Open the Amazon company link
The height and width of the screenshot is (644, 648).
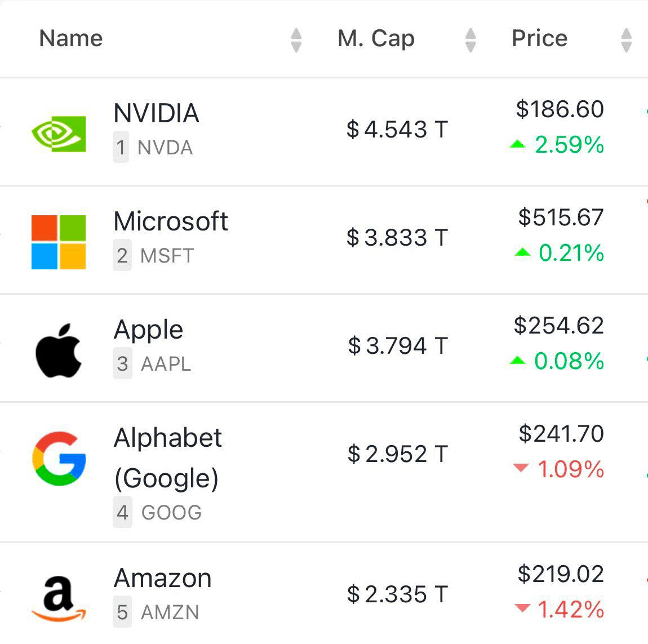click(162, 579)
